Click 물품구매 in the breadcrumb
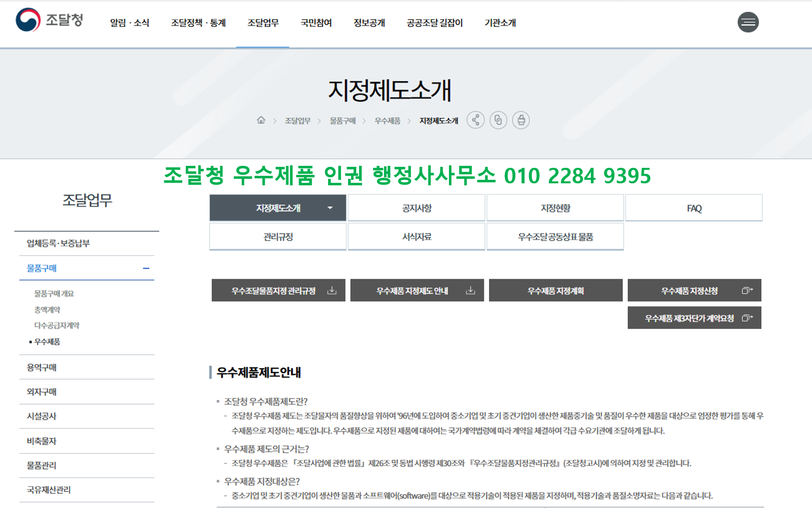This screenshot has height=508, width=812. point(343,121)
